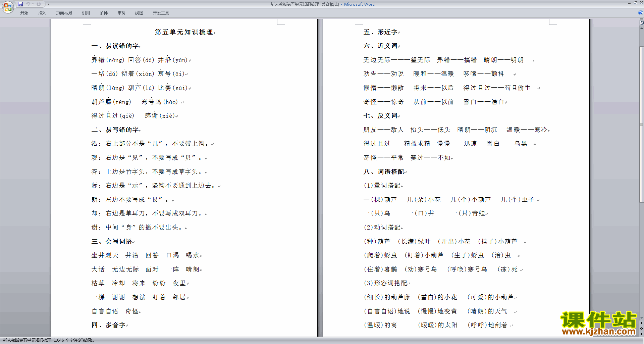
Task: Click heading 五、形近字
Action: pos(380,32)
